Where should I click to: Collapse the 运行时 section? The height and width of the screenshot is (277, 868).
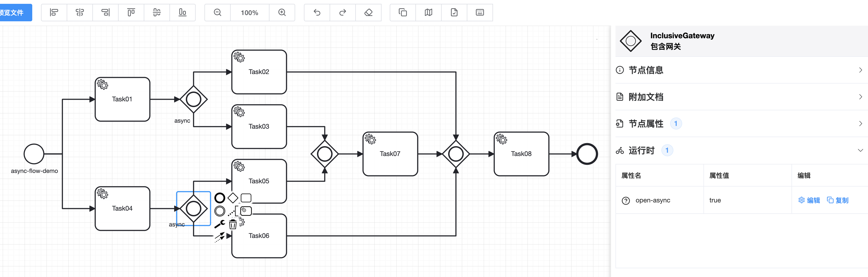(x=742, y=150)
